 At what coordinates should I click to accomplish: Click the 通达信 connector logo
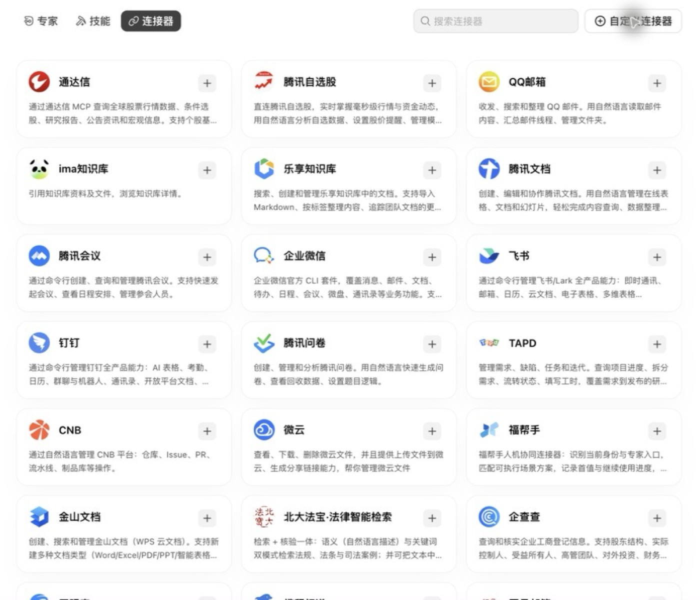coord(39,82)
